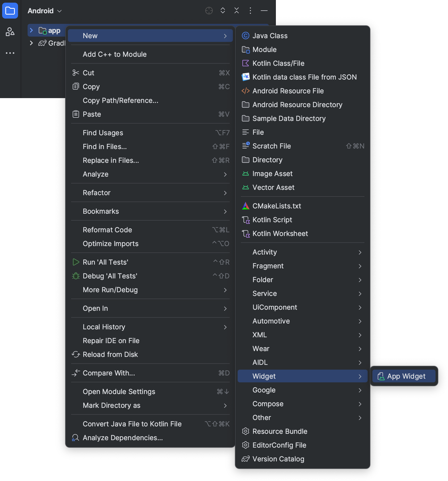Click the Scratch File icon
Image resolution: width=448 pixels, height=481 pixels.
point(246,145)
